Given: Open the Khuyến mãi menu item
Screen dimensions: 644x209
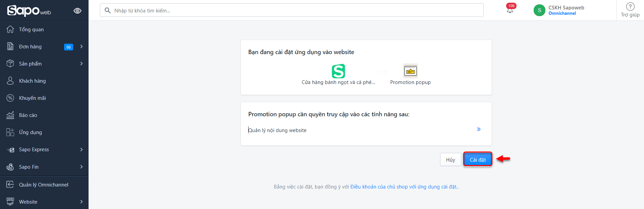Looking at the screenshot, I should coord(44,98).
